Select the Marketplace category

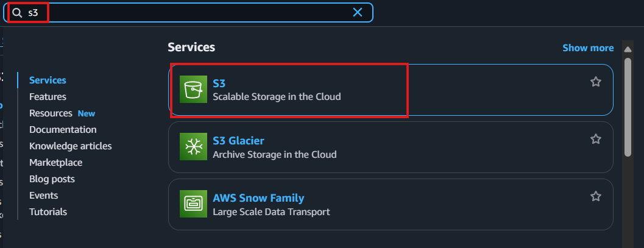tap(55, 163)
